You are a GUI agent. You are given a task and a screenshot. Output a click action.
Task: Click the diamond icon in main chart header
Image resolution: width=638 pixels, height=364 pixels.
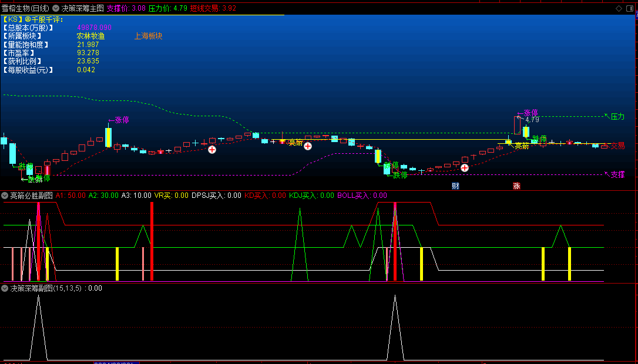pyautogui.click(x=618, y=9)
